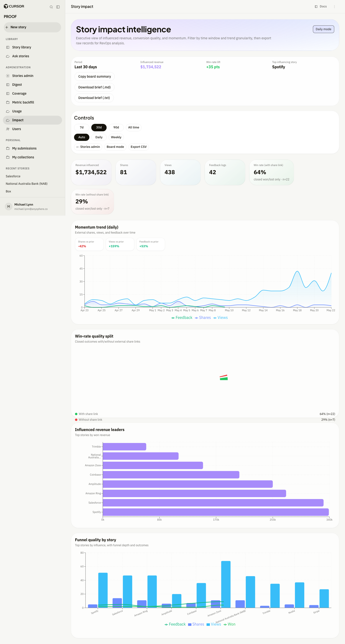This screenshot has width=345, height=644.
Task: Click the Feedback logs 42 card
Action: [x=225, y=172]
